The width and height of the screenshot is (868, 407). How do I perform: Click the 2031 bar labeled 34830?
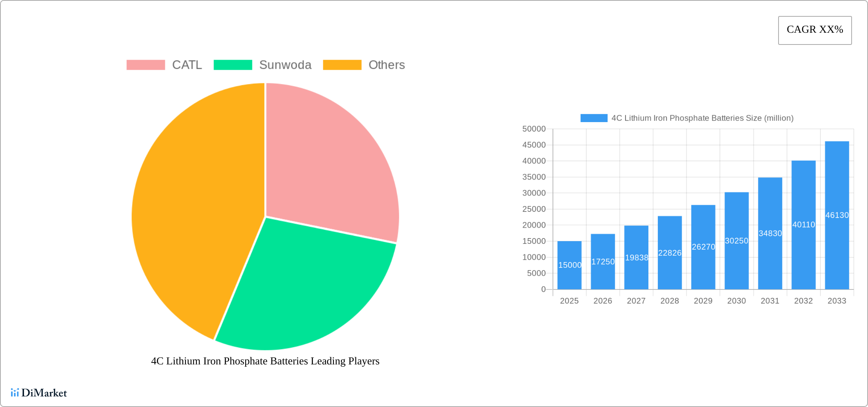pyautogui.click(x=770, y=233)
